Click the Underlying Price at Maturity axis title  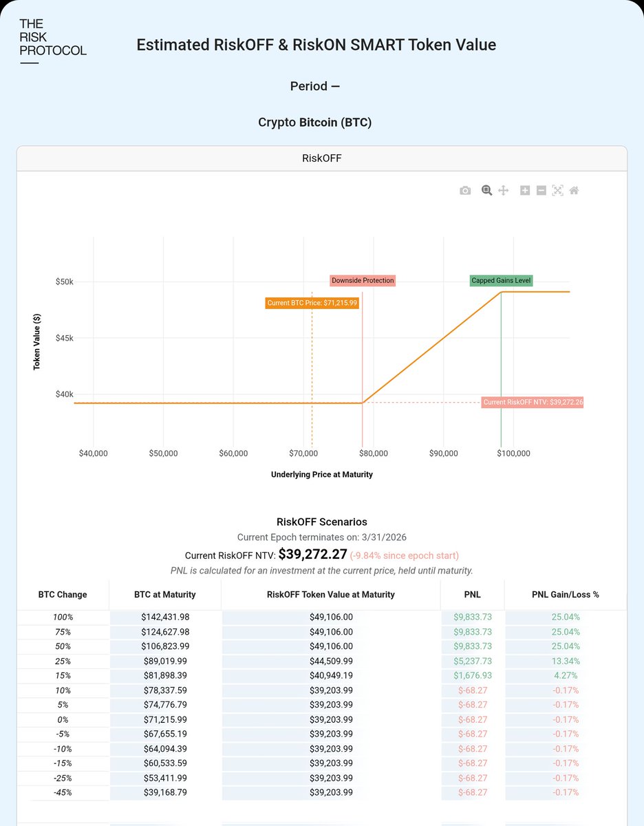pyautogui.click(x=322, y=474)
